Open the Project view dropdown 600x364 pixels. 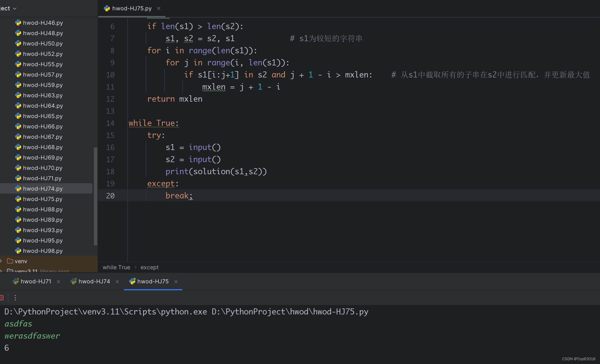pyautogui.click(x=8, y=8)
